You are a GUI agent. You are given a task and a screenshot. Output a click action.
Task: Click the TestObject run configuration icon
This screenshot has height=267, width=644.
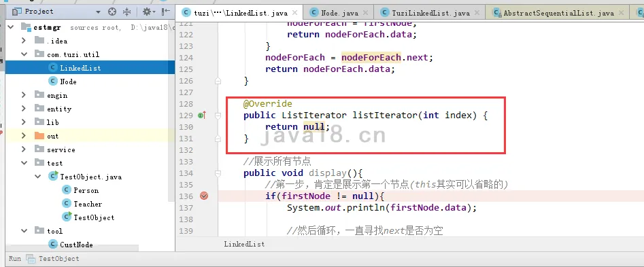(x=31, y=258)
